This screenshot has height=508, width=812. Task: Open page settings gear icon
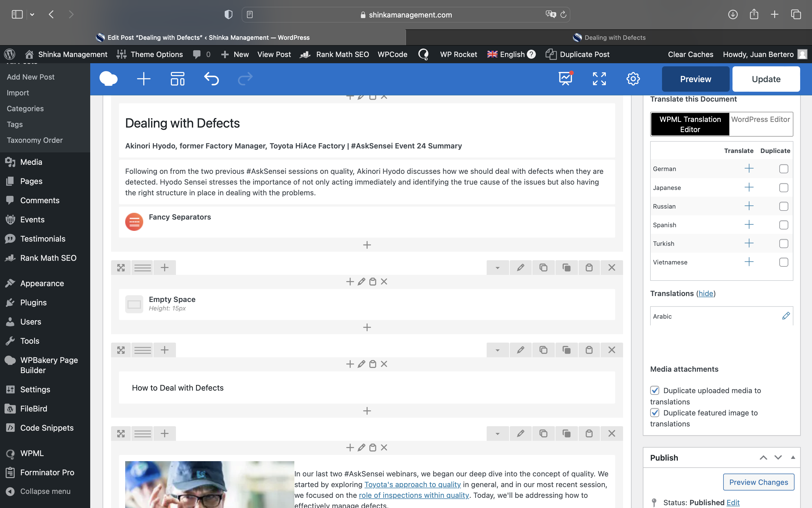633,79
